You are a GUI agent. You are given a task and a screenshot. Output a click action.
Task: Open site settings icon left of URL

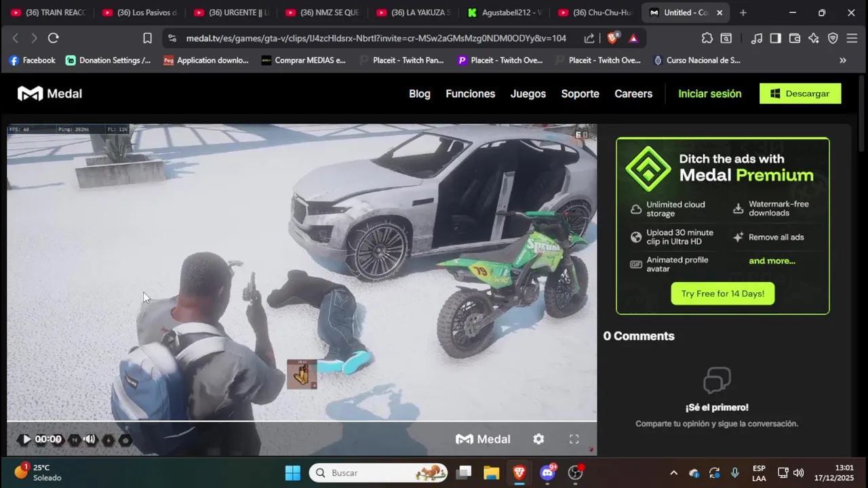pos(172,38)
